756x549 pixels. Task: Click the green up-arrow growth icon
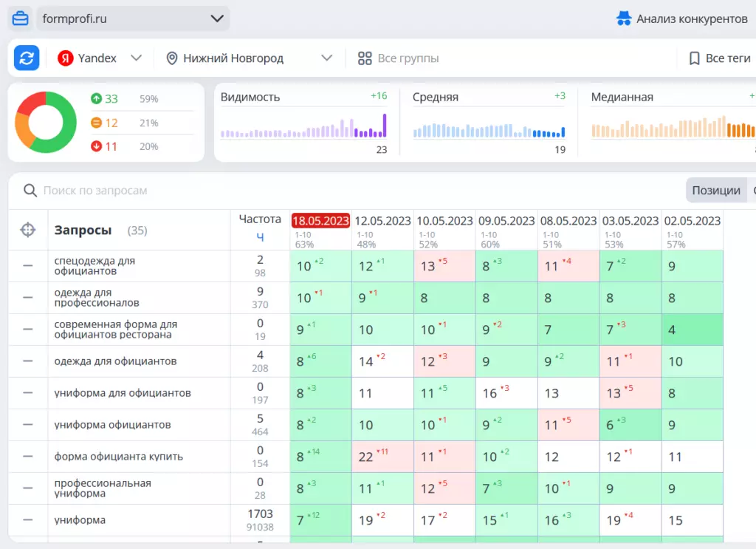click(x=97, y=98)
